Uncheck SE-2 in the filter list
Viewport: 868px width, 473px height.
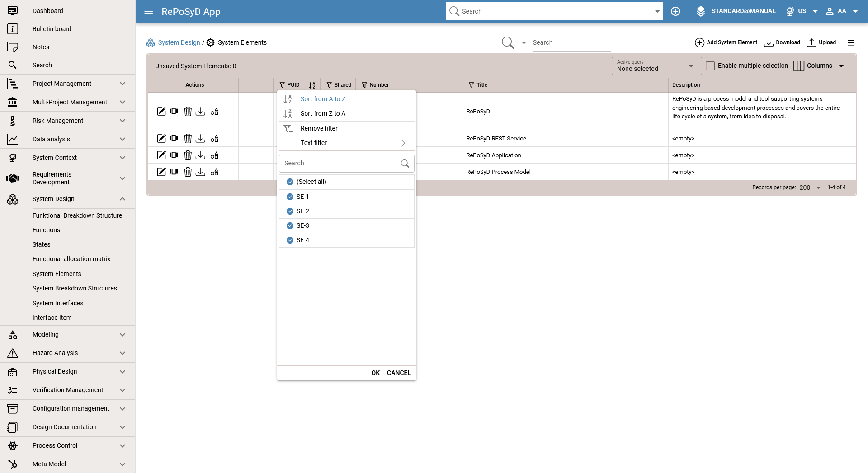[290, 211]
